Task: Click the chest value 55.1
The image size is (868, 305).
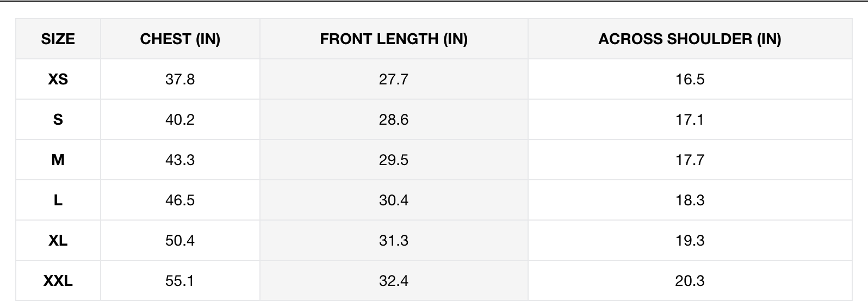Action: (180, 281)
